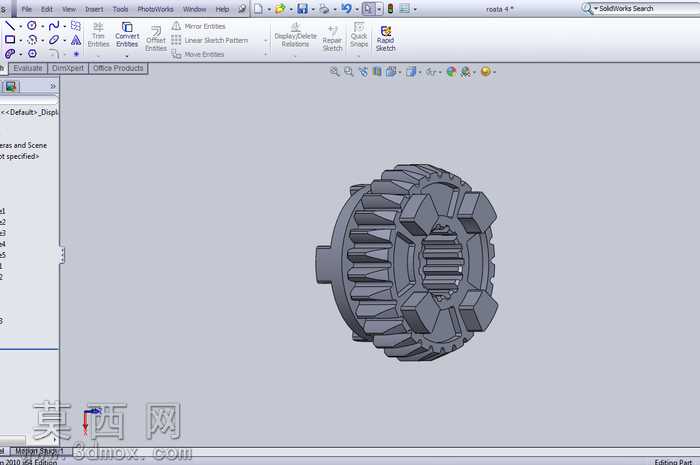Select the Polygon sketch tool
The width and height of the screenshot is (700, 465).
point(32,54)
